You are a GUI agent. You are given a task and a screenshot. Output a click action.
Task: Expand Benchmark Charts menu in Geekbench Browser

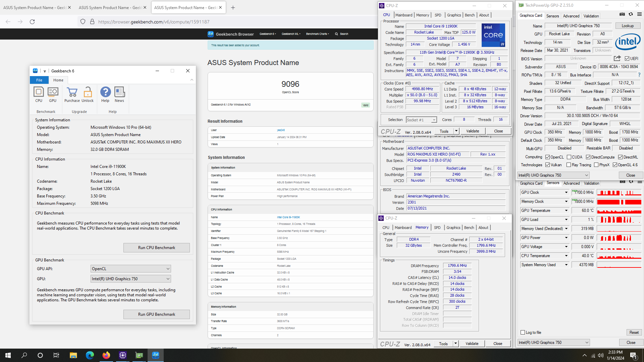317,34
